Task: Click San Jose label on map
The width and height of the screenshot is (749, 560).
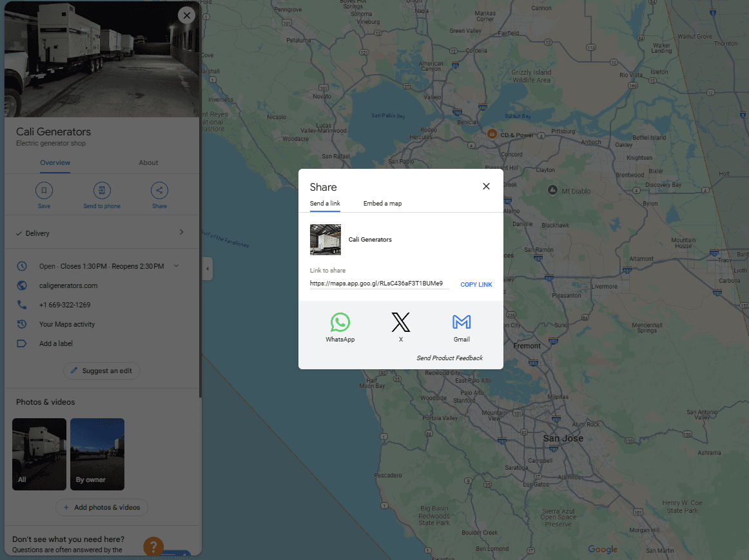Action: (x=563, y=438)
